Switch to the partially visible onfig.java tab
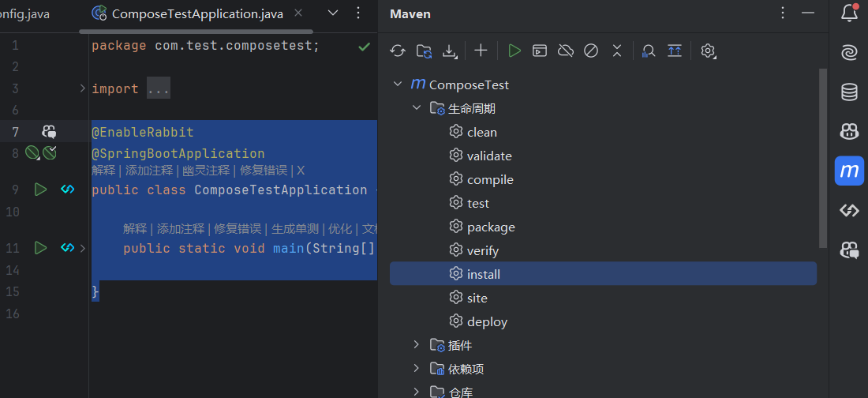The width and height of the screenshot is (868, 398). (24, 14)
